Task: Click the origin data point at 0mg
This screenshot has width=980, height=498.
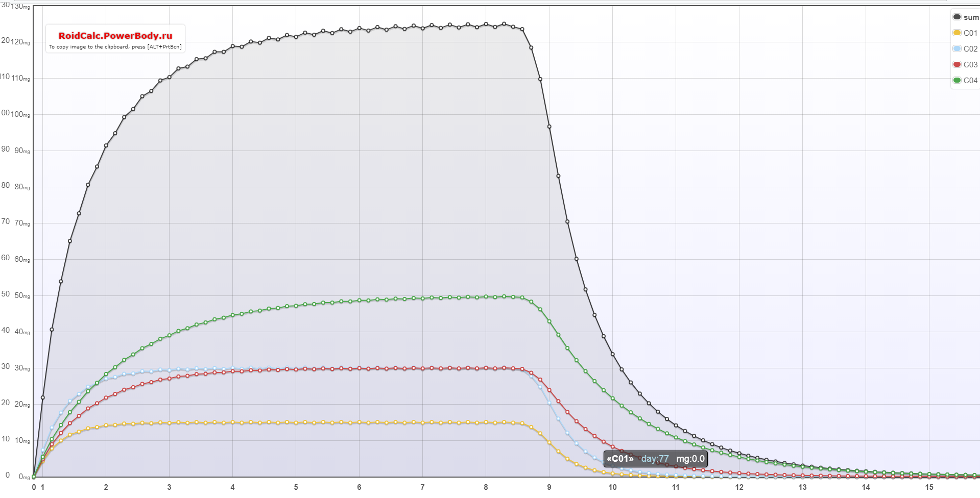Action: [34, 477]
